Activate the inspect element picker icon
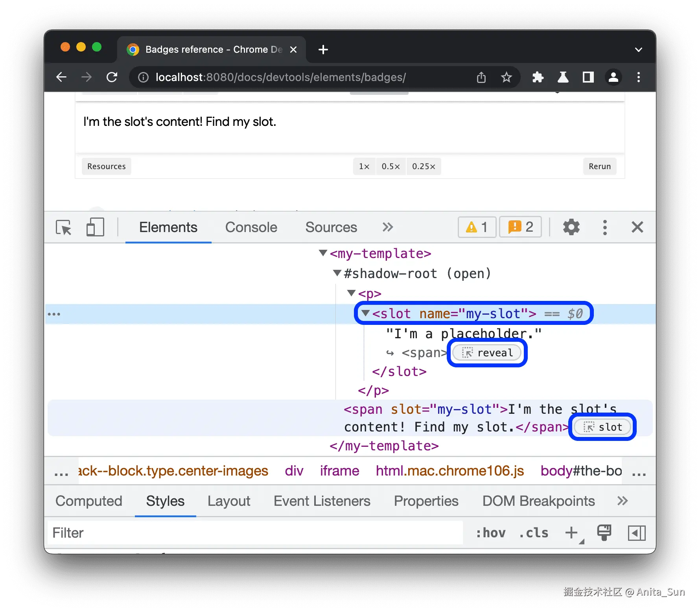 (64, 227)
